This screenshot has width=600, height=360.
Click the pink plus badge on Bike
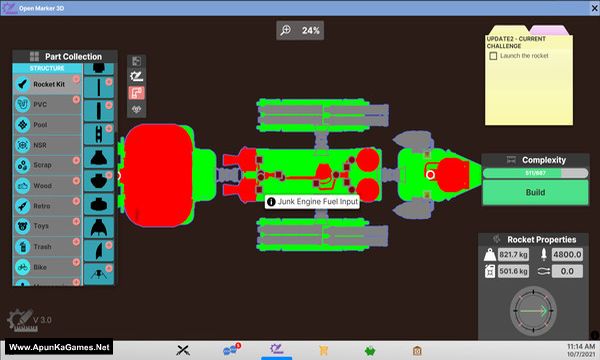tap(76, 262)
